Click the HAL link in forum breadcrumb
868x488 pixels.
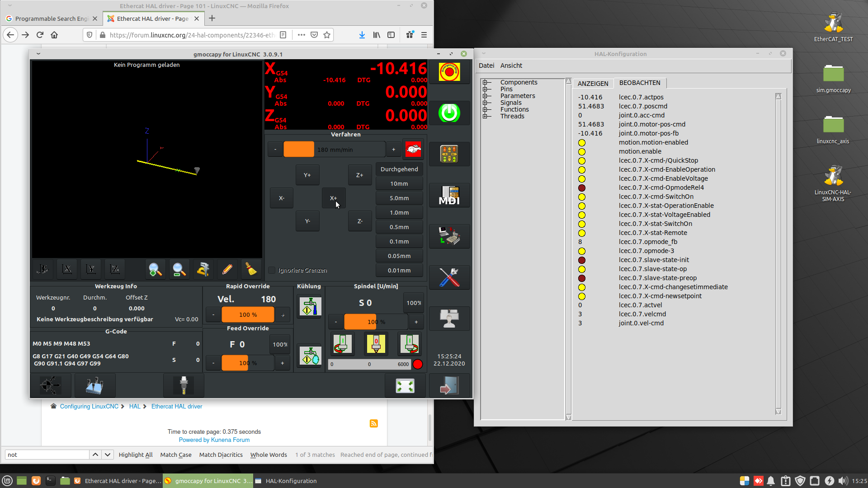tap(135, 406)
